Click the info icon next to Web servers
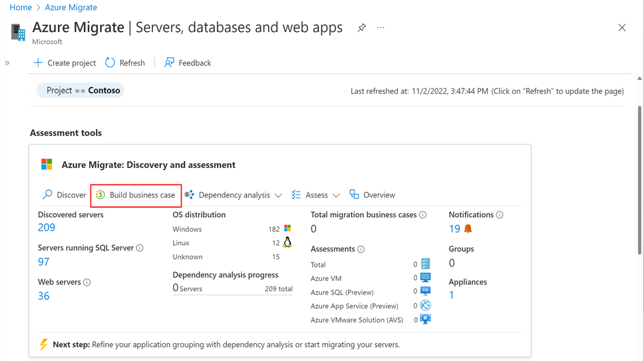Viewport: 644px width, 361px height. point(86,282)
